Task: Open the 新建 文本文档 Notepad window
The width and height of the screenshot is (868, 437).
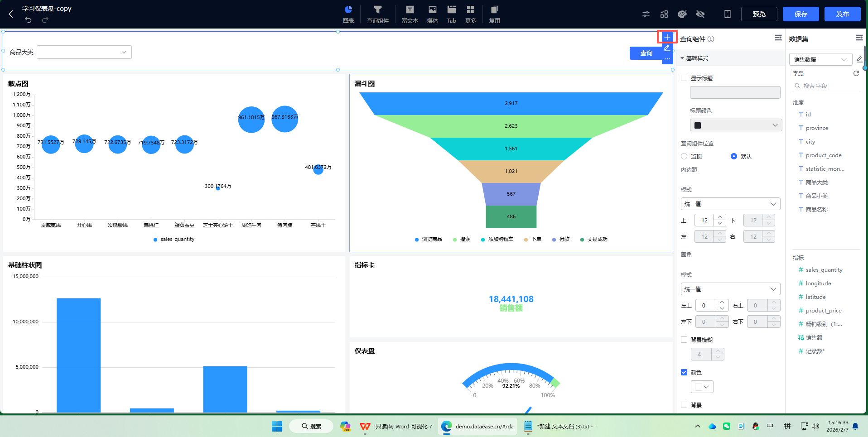Action: click(x=560, y=426)
